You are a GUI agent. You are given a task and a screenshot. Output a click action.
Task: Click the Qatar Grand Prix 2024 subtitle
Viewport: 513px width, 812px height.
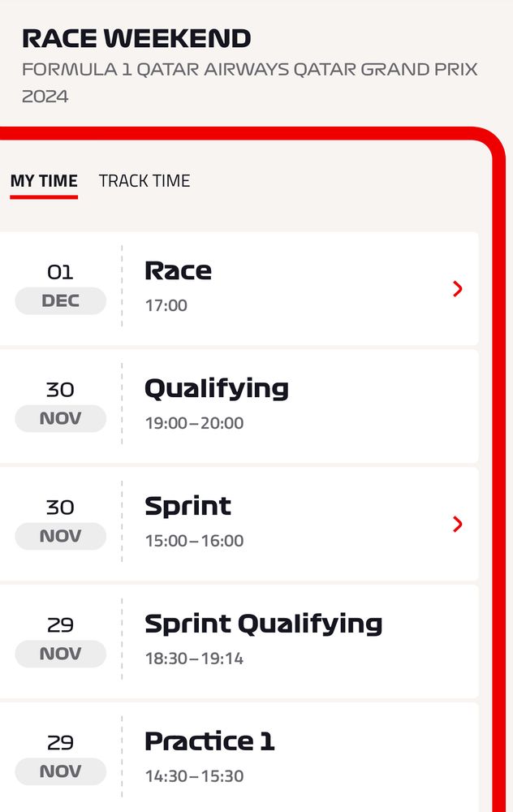coord(249,82)
